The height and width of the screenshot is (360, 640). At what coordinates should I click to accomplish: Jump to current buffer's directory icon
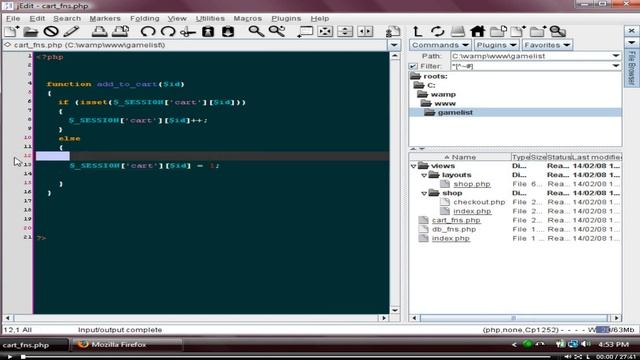coord(498,31)
